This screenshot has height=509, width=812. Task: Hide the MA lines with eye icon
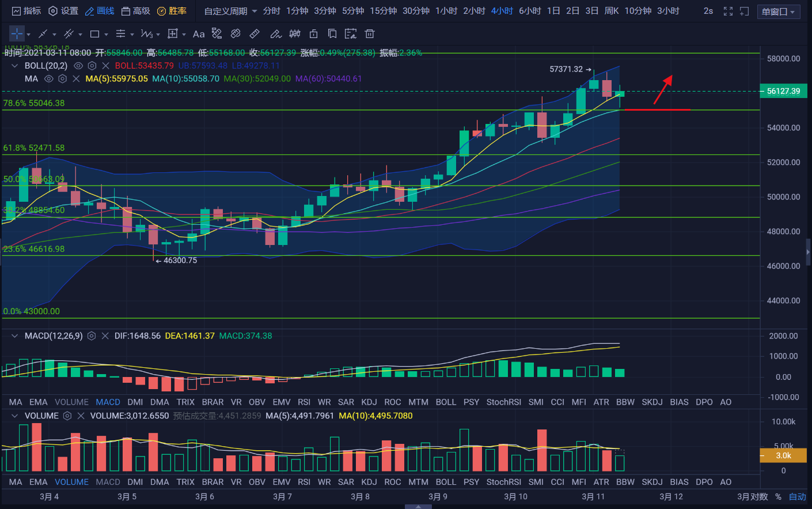(x=49, y=78)
